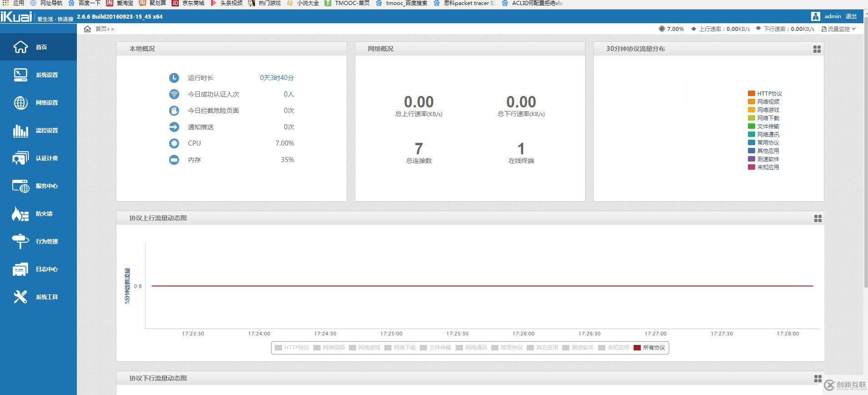Image resolution: width=868 pixels, height=395 pixels.
Task: Open 系统设置 monitor icon in sidebar
Action: point(20,75)
